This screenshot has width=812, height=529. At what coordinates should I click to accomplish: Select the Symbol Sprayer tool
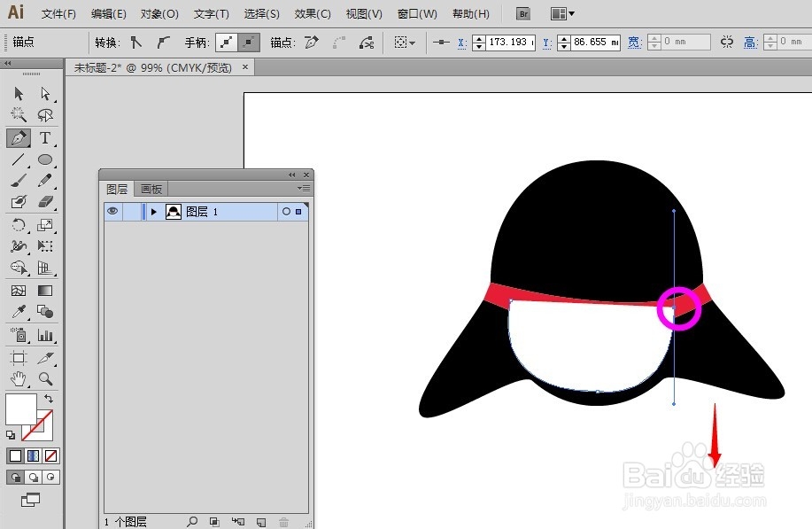[x=19, y=335]
